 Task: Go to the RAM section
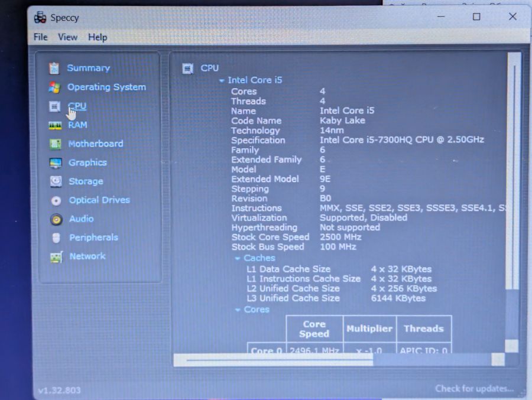pyautogui.click(x=77, y=125)
